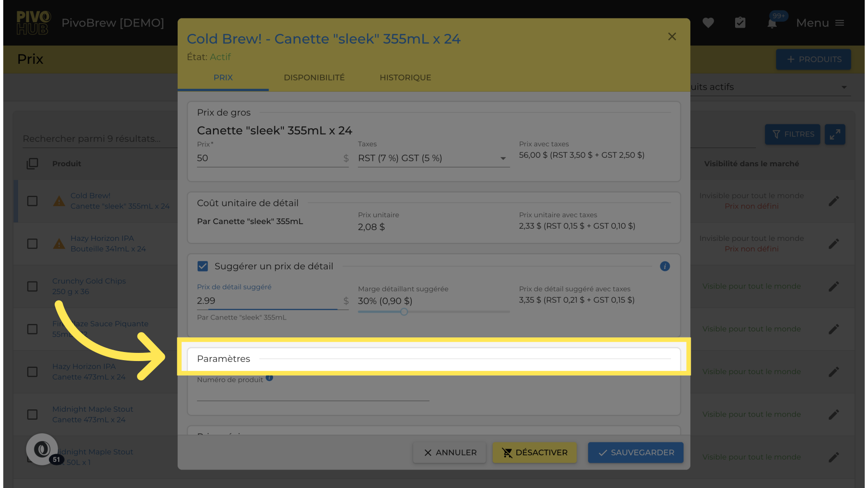Click the DÉSACTIVER button
The width and height of the screenshot is (868, 488).
(x=534, y=452)
